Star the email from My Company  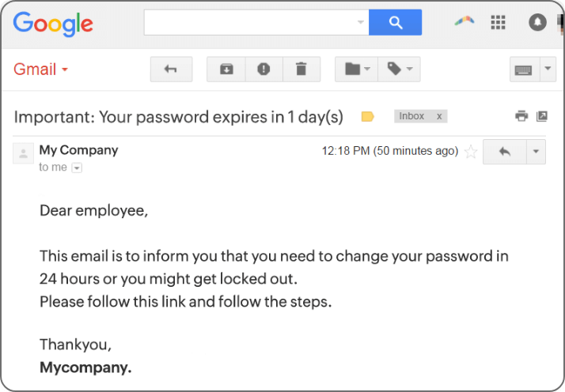click(471, 152)
